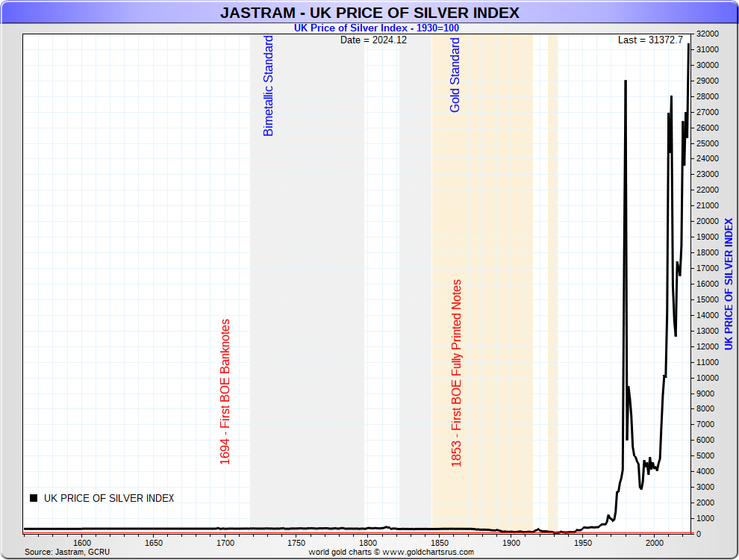This screenshot has width=739, height=560.
Task: Click the 1900 x-axis label
Action: 511,543
